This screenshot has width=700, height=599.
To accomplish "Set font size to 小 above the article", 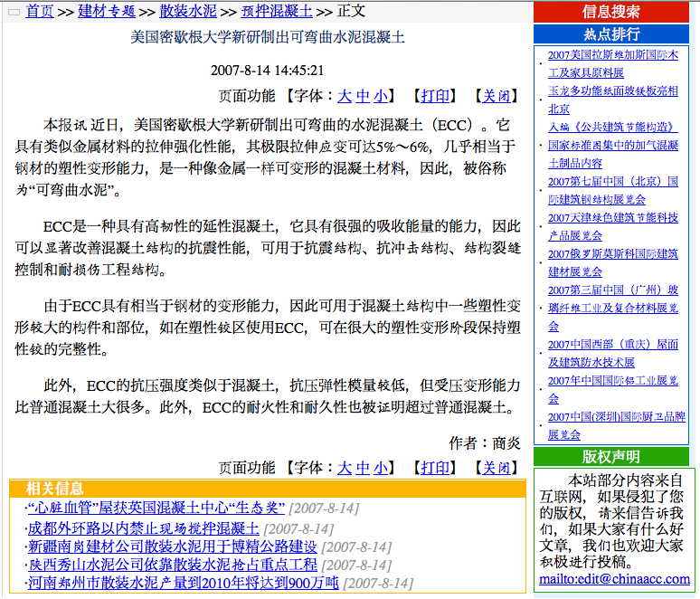I will [381, 96].
